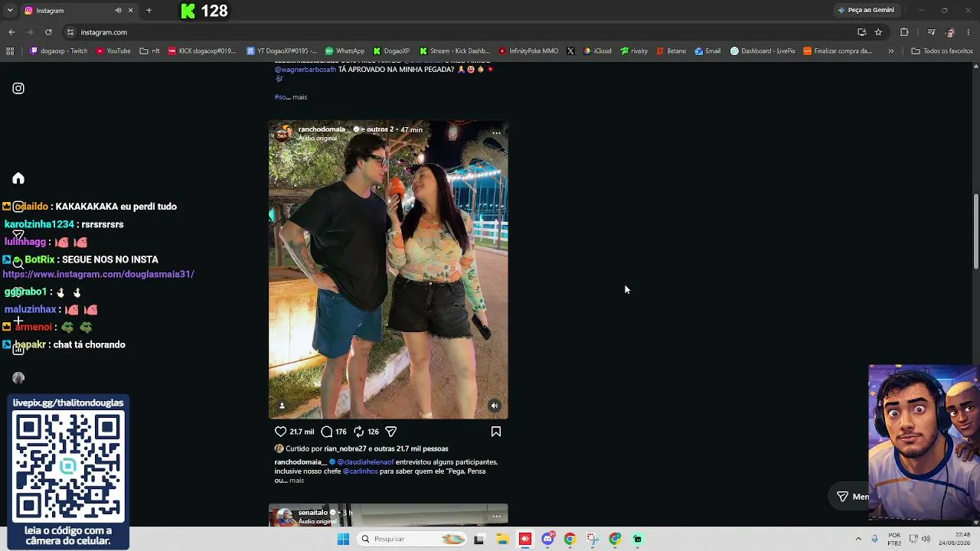Image resolution: width=980 pixels, height=551 pixels.
Task: Like the ranchodomaia post with the heart icon
Action: tap(280, 432)
